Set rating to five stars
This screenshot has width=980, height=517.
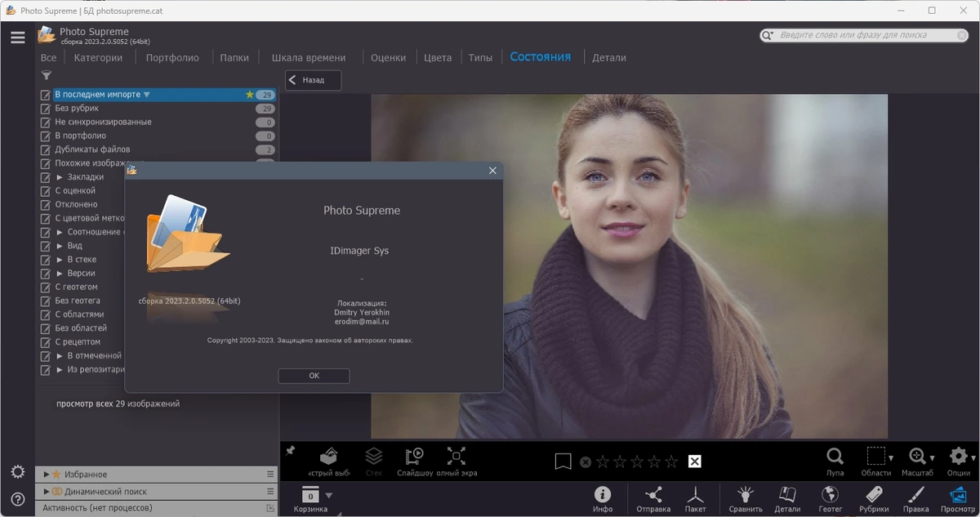[x=671, y=461]
